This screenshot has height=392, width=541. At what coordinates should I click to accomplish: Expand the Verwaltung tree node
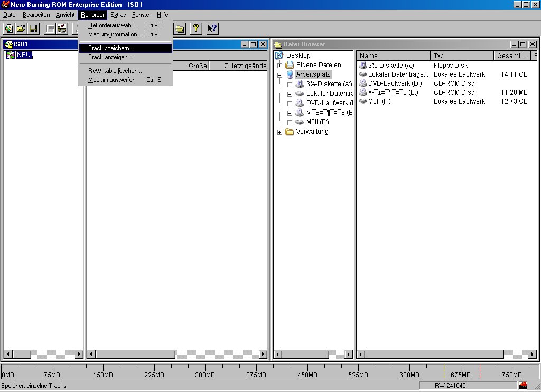(x=280, y=132)
